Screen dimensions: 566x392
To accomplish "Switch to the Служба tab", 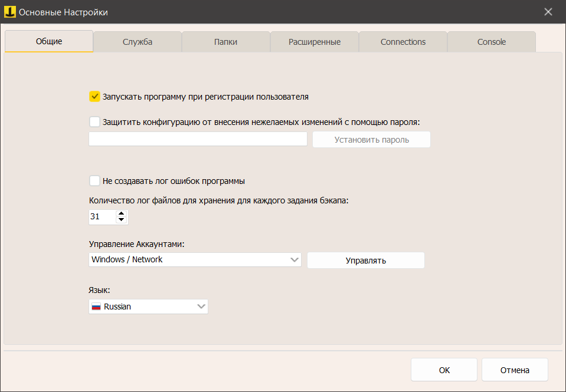I will (x=138, y=42).
